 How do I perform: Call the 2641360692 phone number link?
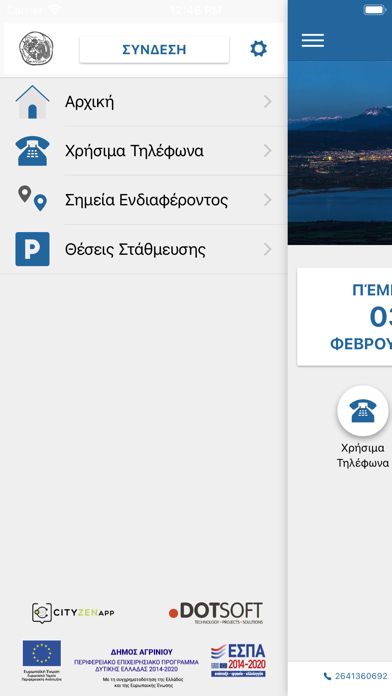tap(356, 676)
